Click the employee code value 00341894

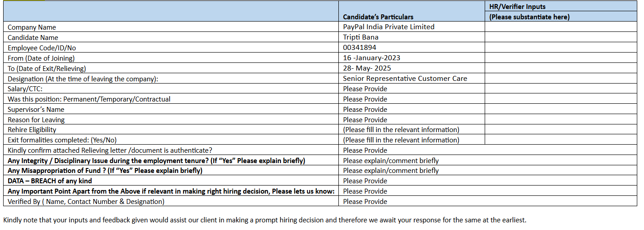(x=359, y=48)
